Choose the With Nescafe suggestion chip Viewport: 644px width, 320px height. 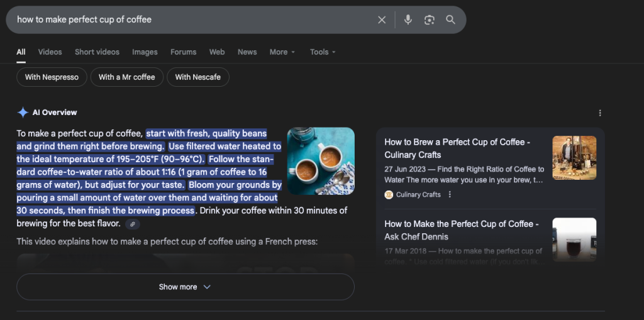[197, 77]
